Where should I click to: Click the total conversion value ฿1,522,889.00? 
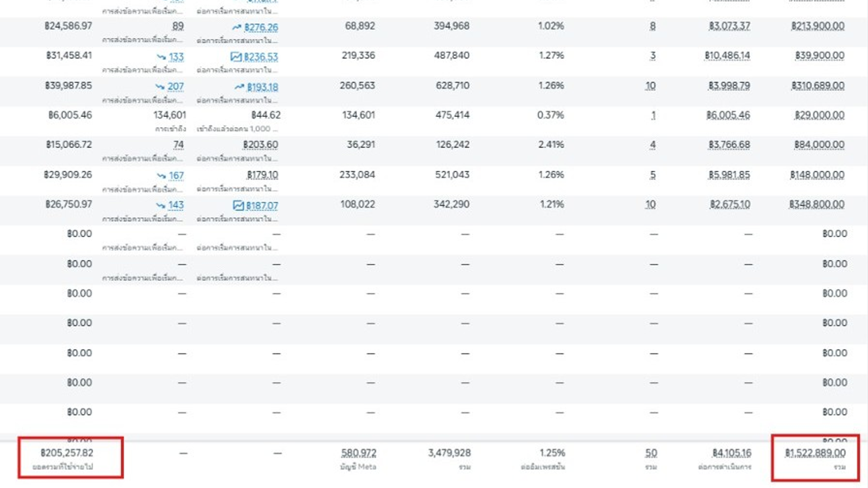pyautogui.click(x=815, y=453)
